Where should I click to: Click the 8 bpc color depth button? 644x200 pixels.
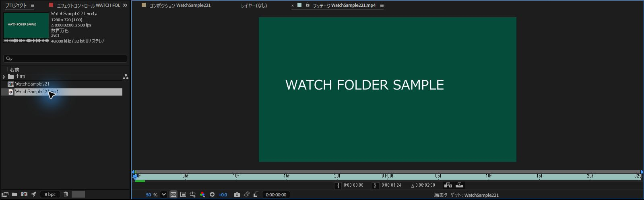(x=50, y=194)
